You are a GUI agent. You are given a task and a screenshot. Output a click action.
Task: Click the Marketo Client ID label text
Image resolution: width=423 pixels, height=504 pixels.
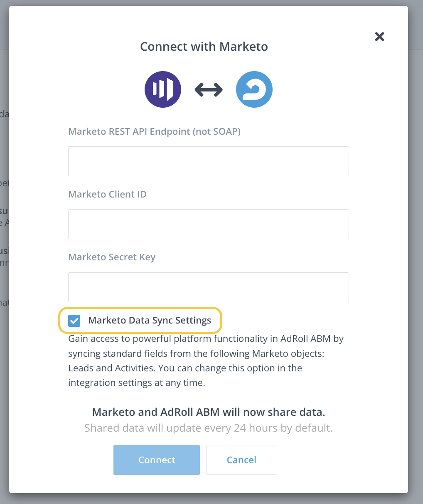click(107, 195)
